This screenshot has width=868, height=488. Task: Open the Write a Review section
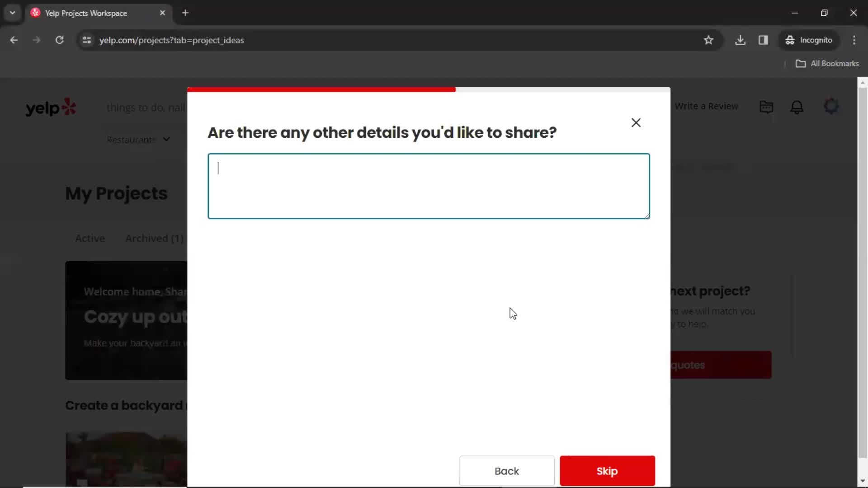click(x=707, y=106)
